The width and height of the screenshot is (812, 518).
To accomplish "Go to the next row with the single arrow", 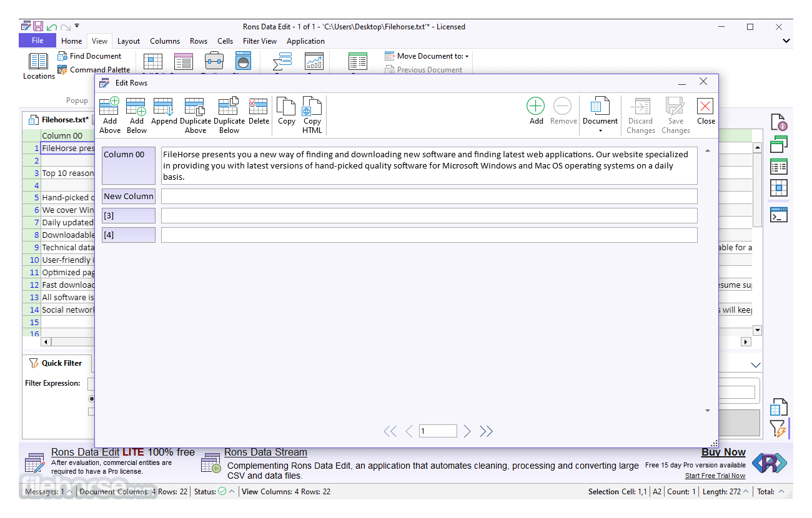I will (x=467, y=431).
